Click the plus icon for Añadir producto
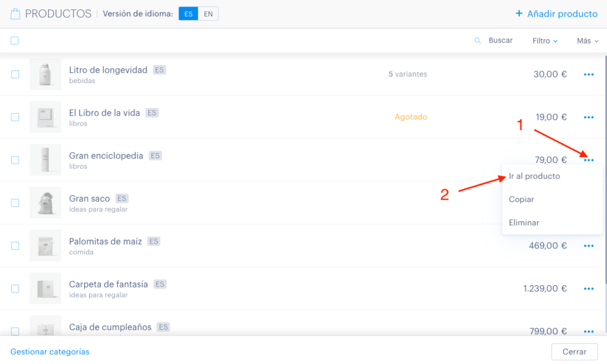 [x=519, y=14]
